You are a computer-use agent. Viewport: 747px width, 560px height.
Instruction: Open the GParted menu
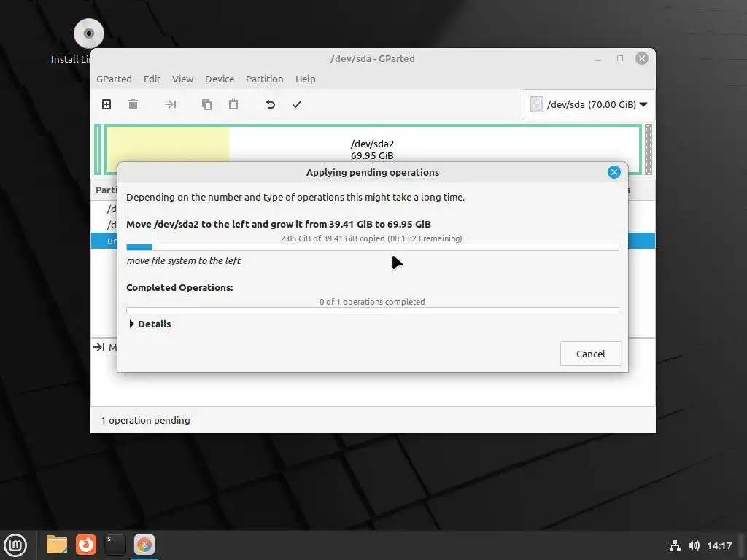point(114,79)
